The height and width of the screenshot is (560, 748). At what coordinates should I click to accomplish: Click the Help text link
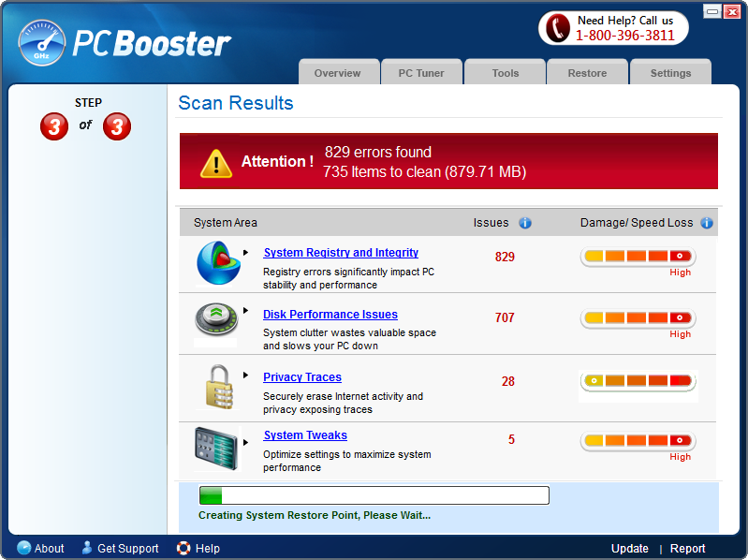[x=208, y=549]
